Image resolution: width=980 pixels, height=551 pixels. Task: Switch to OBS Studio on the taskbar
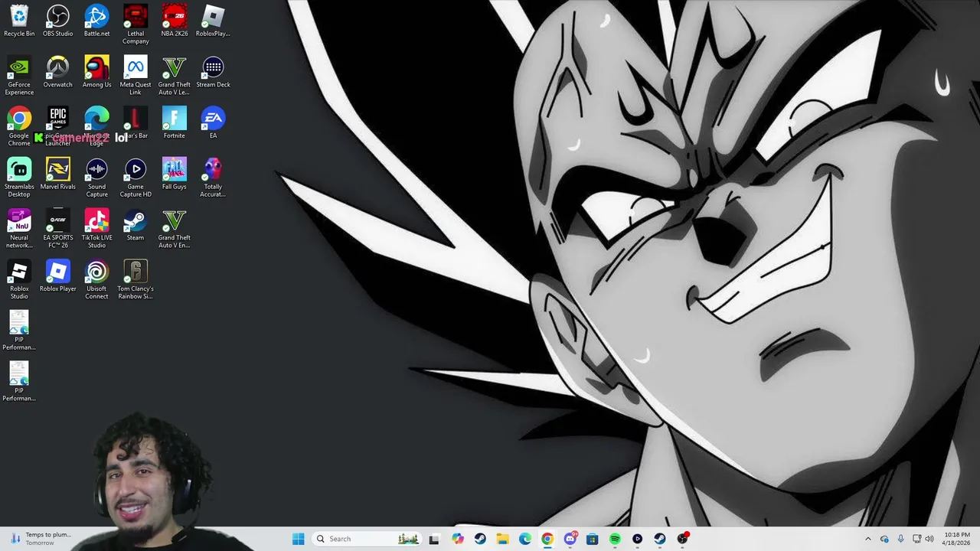[682, 539]
